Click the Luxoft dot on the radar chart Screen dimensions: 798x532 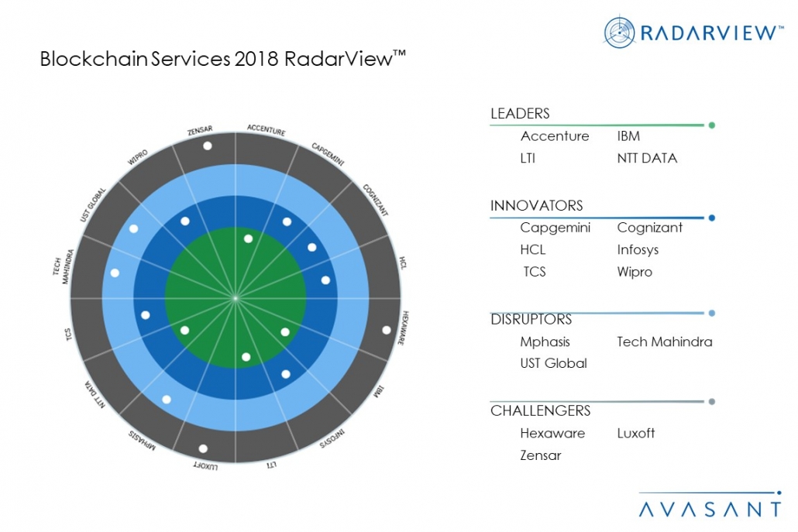pos(203,448)
